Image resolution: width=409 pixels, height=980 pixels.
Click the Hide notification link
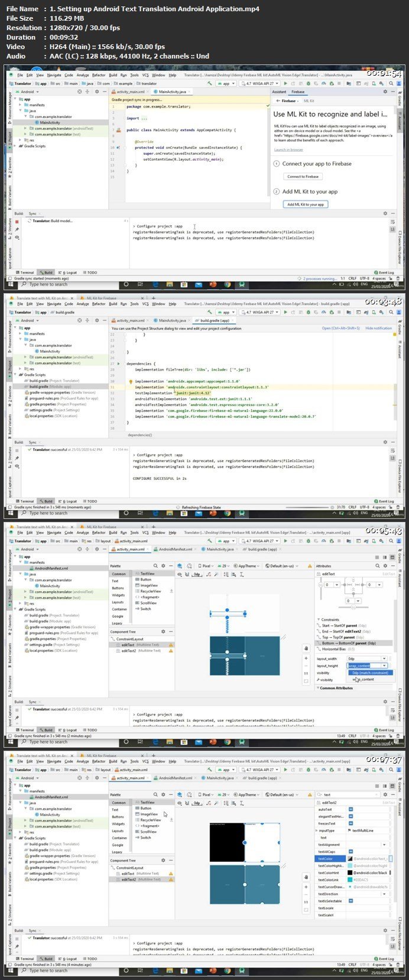coord(378,328)
